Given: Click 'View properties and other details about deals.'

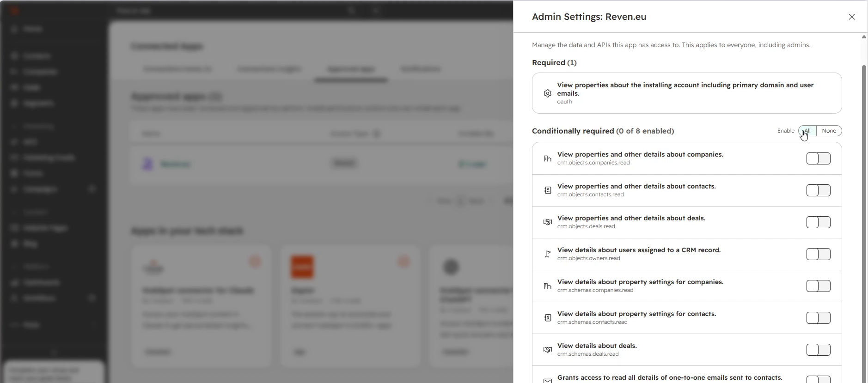Looking at the screenshot, I should click(x=631, y=218).
